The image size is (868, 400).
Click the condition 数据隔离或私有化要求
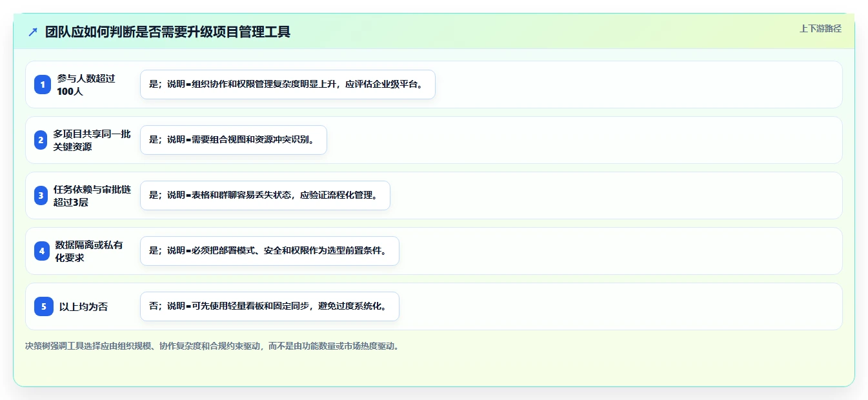point(89,251)
